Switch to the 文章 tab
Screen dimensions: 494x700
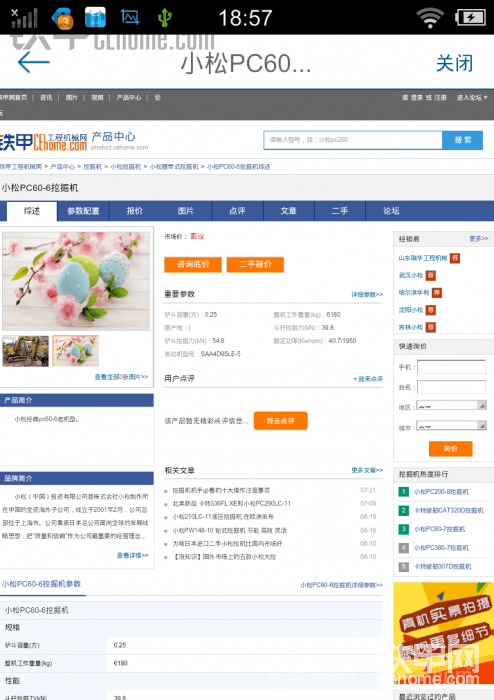pos(288,211)
